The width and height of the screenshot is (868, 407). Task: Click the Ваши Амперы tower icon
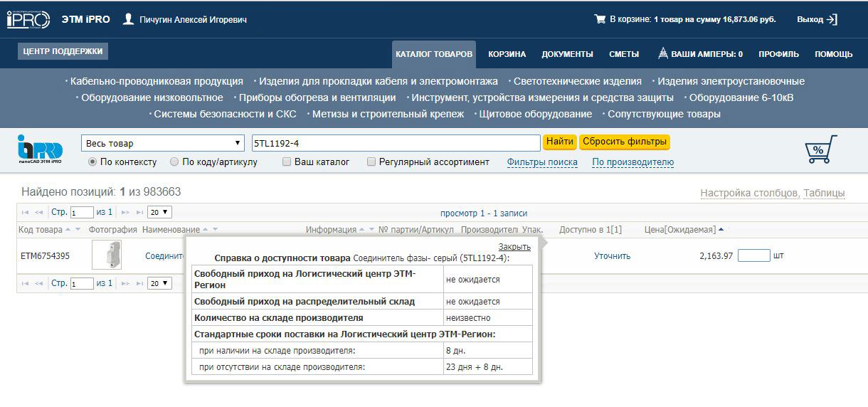pyautogui.click(x=663, y=53)
